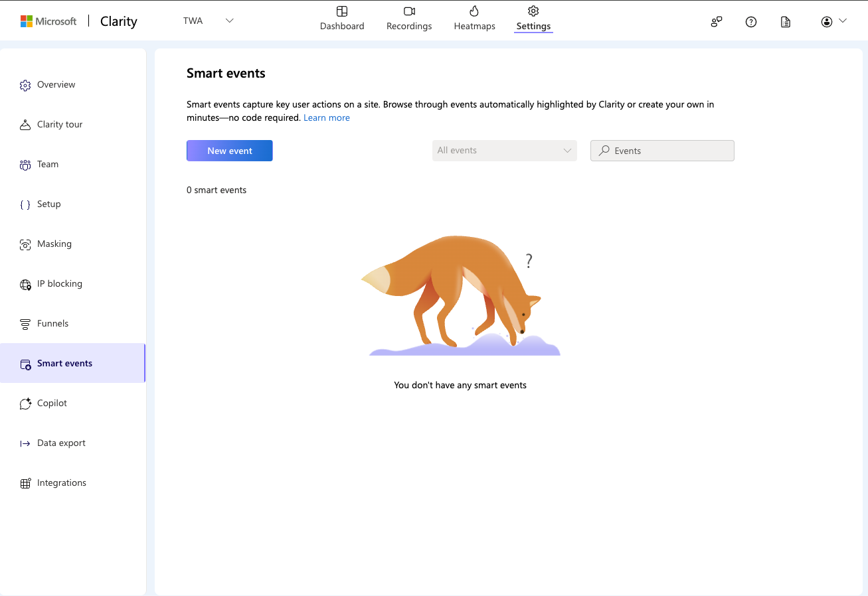The height and width of the screenshot is (596, 868).
Task: Focus the Events search field
Action: (x=662, y=151)
